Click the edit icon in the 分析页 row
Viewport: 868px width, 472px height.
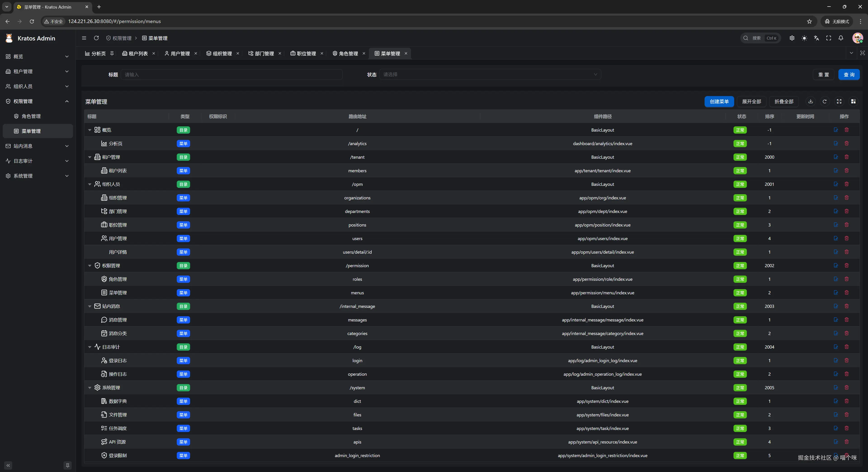pyautogui.click(x=836, y=144)
